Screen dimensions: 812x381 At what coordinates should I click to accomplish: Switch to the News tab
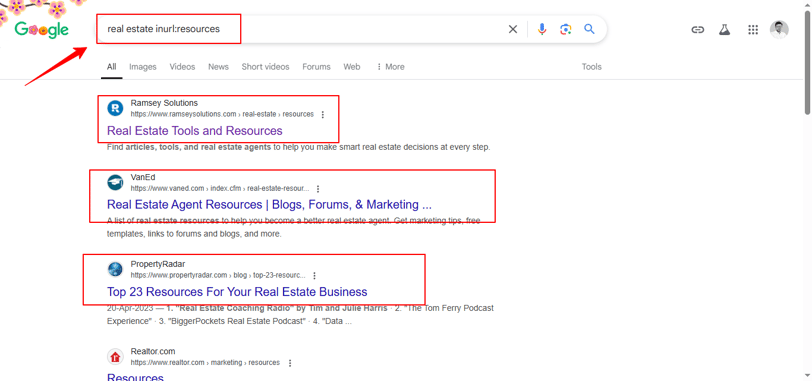tap(219, 67)
